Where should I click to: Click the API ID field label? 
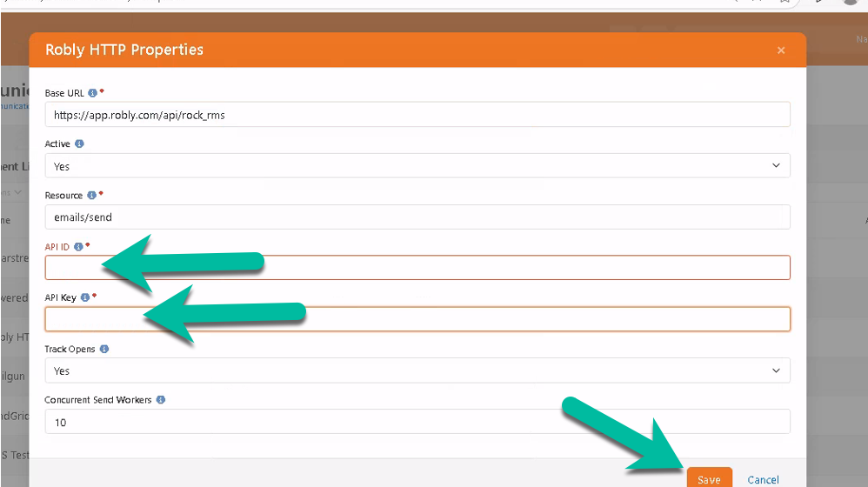(57, 247)
